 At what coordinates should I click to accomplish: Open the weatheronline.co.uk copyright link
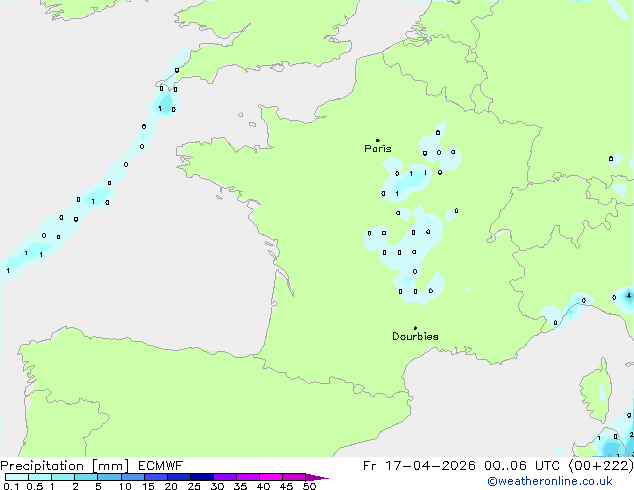tap(550, 481)
